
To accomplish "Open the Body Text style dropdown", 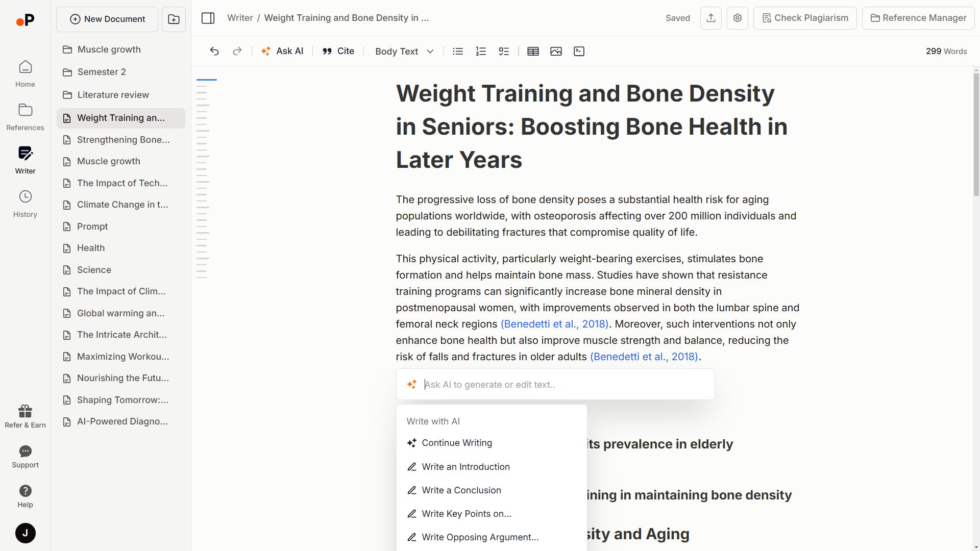I will click(x=404, y=51).
